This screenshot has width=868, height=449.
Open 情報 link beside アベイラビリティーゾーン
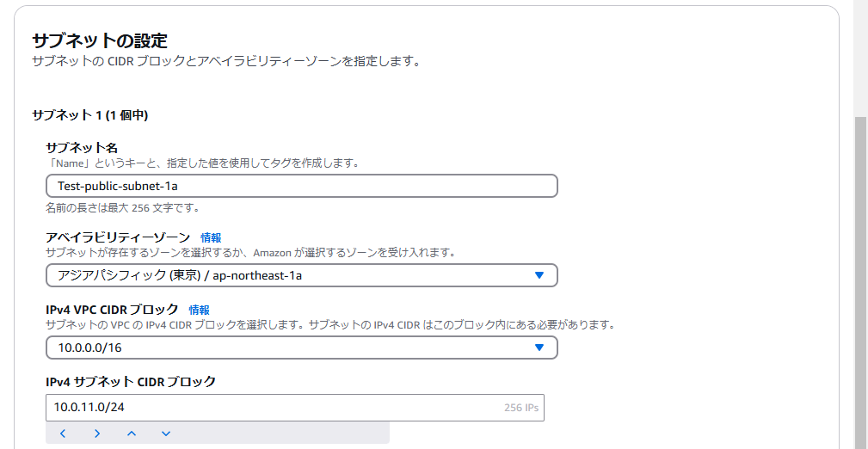pos(211,237)
